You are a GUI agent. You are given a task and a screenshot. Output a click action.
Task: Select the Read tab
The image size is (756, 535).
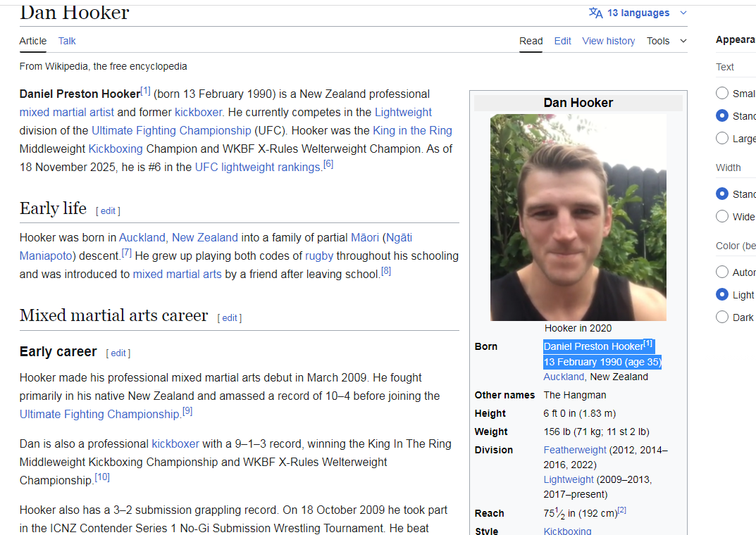point(531,41)
